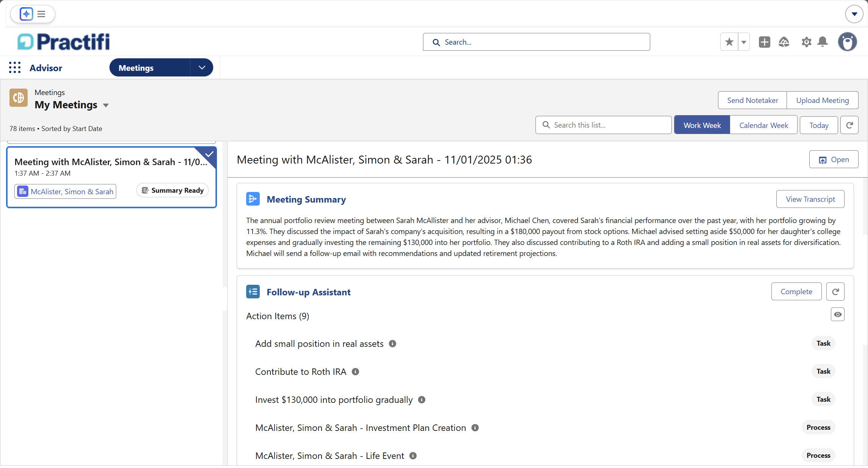This screenshot has width=868, height=468.
Task: Click the Follow-up Assistant section icon
Action: pyautogui.click(x=253, y=292)
